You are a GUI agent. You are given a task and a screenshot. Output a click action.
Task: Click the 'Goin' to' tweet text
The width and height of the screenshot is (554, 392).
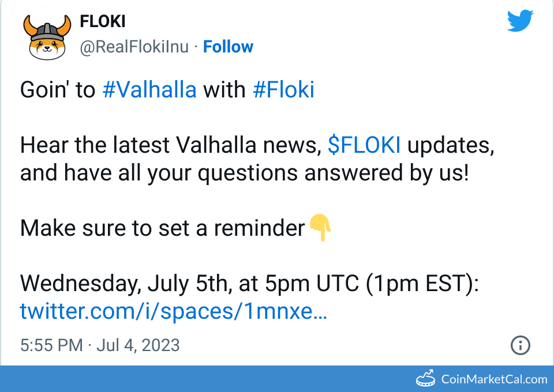58,90
